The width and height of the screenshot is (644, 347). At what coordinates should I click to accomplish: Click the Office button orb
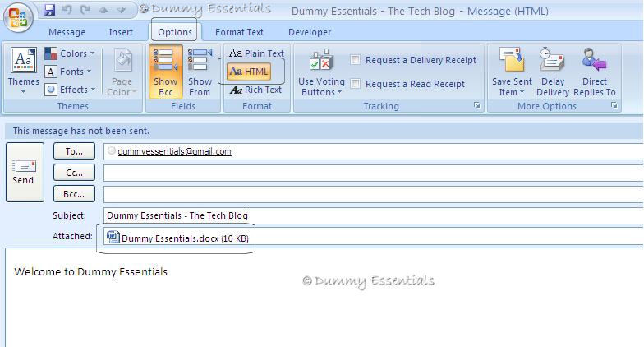tap(18, 18)
